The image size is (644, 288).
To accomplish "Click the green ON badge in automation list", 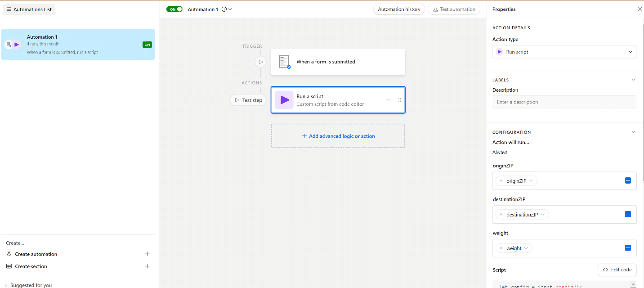I will coord(147,45).
